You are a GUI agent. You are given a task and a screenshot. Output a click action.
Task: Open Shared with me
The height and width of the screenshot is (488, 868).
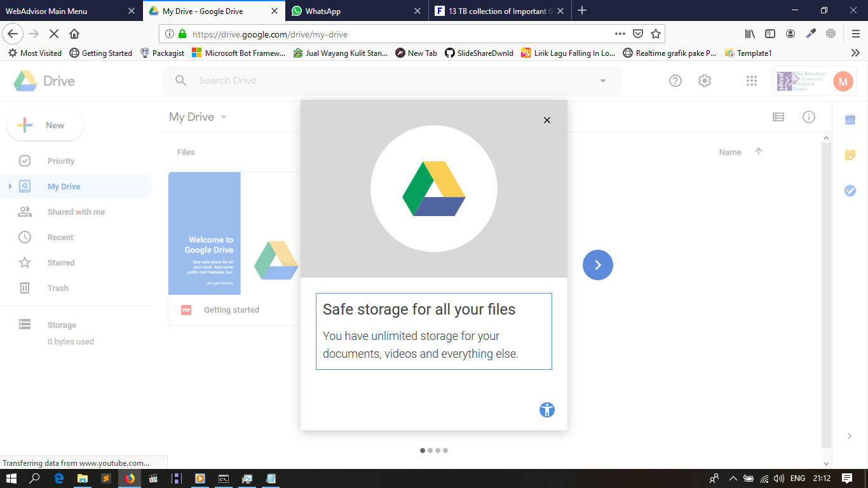point(76,212)
